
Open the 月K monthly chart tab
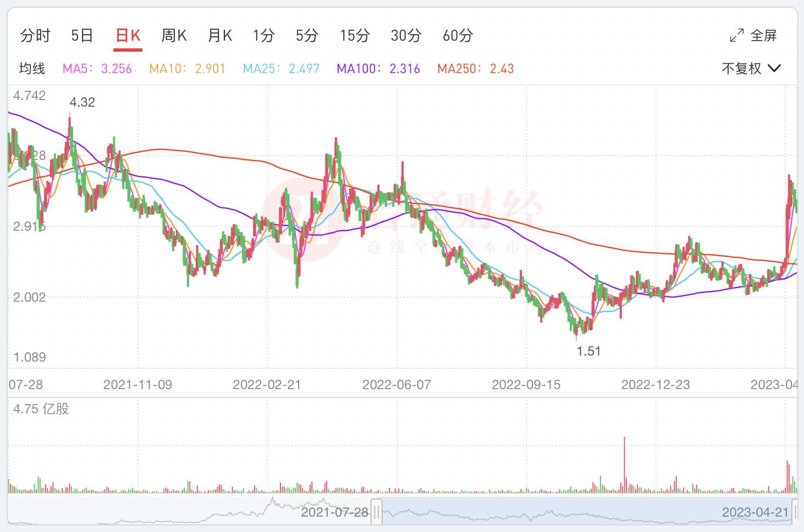coord(219,36)
